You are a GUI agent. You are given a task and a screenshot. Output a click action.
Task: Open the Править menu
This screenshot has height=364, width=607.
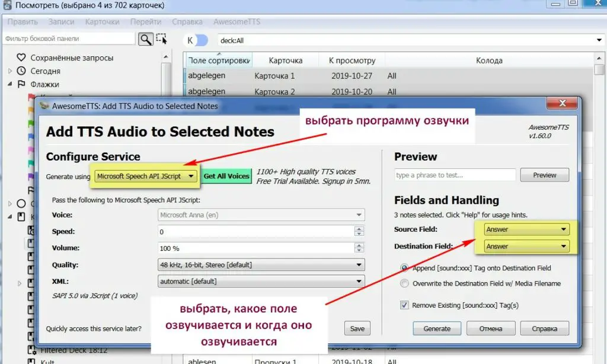click(x=23, y=22)
